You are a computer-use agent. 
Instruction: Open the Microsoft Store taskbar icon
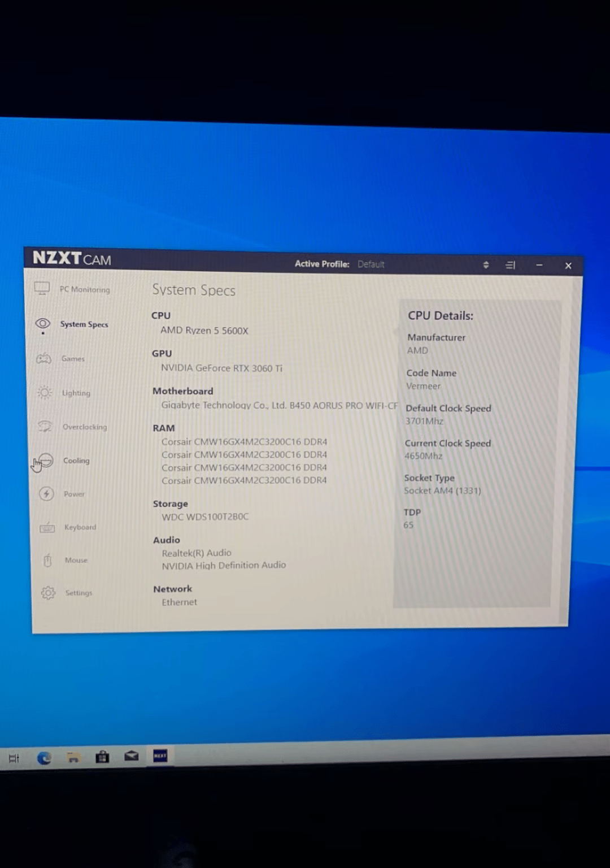click(102, 757)
